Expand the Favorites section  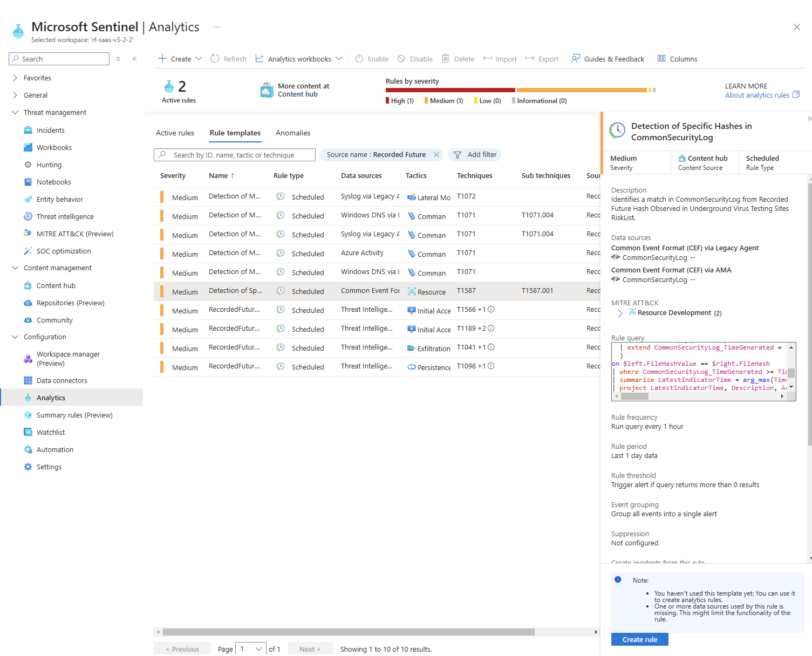[x=15, y=78]
